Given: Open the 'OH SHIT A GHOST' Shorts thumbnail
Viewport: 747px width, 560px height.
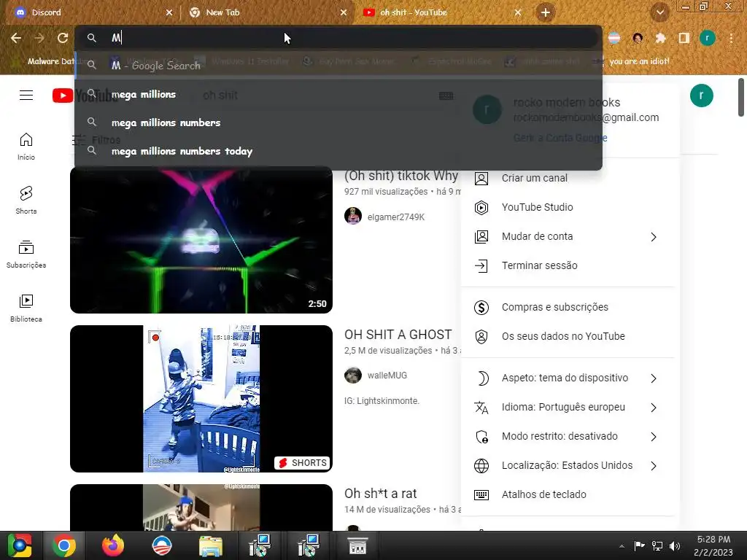Looking at the screenshot, I should point(201,399).
